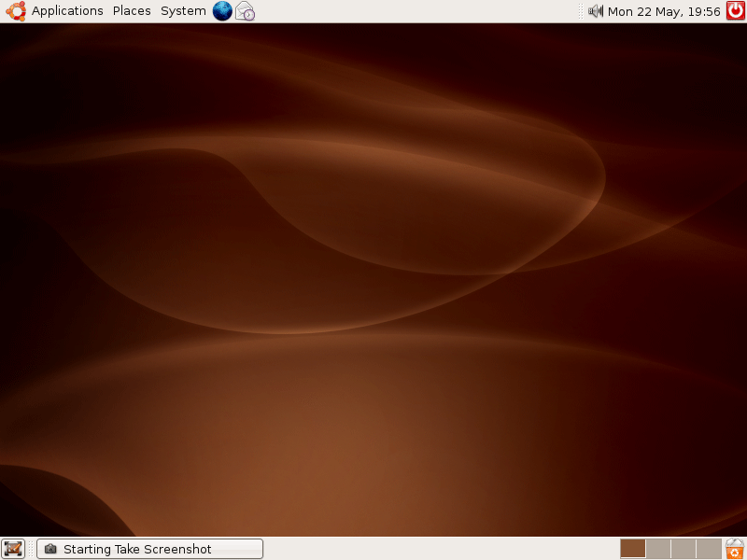The width and height of the screenshot is (747, 560).
Task: Switch to the first (highlighted) workspace
Action: [633, 549]
